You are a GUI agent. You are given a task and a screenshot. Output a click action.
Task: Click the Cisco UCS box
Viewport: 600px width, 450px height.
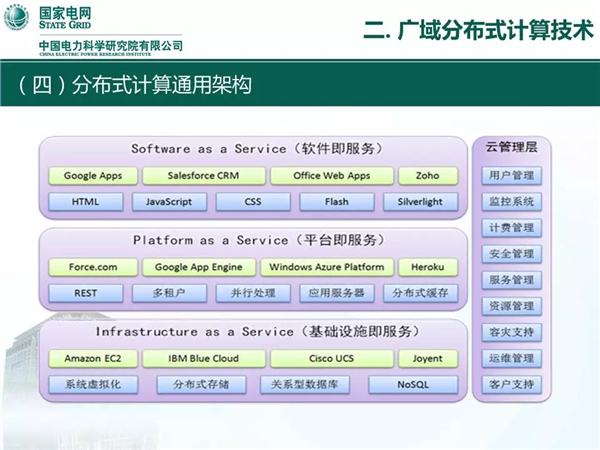coord(329,358)
